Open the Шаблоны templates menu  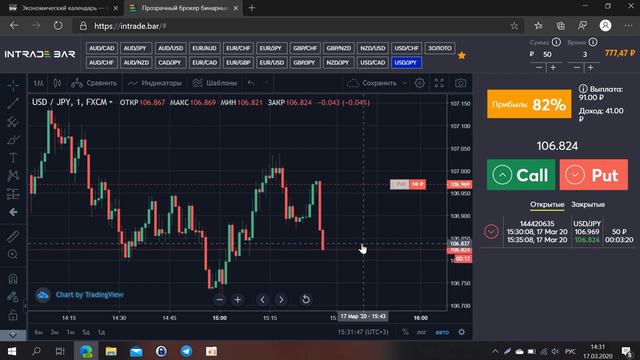pyautogui.click(x=215, y=83)
